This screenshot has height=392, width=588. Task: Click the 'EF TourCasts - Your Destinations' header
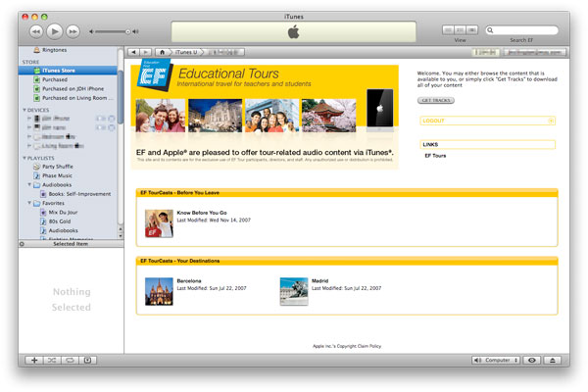[x=347, y=261]
